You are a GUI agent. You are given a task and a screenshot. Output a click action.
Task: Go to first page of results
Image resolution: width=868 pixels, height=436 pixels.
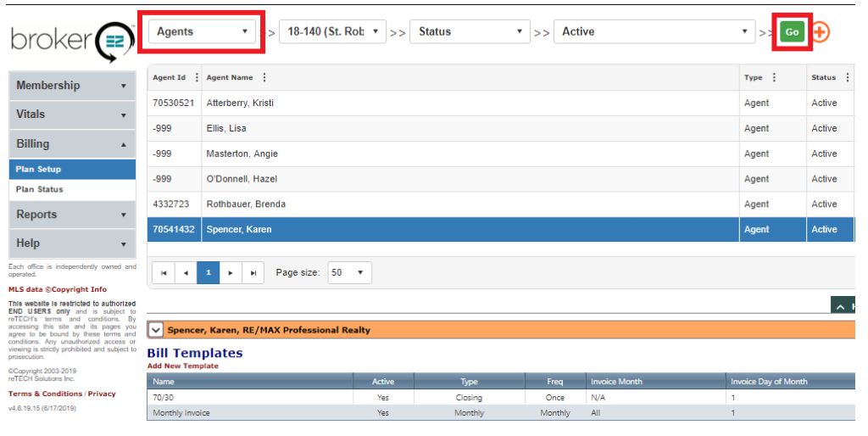point(164,273)
